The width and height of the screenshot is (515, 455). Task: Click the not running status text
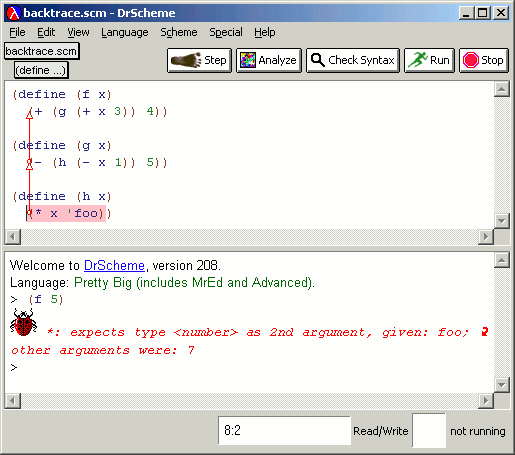(478, 431)
